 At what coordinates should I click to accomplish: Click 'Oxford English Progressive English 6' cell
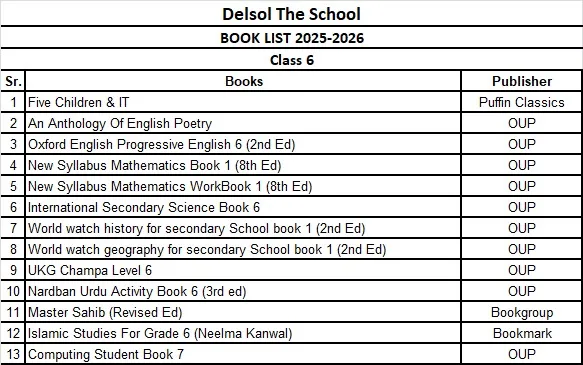tap(244, 144)
